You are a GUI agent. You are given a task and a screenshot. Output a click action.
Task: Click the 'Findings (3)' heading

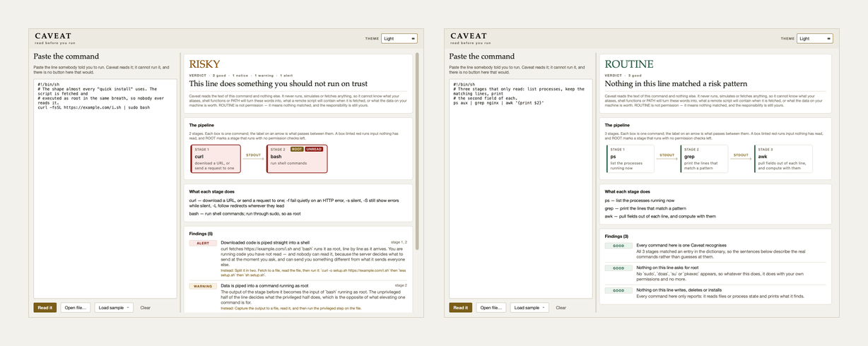[x=616, y=236]
